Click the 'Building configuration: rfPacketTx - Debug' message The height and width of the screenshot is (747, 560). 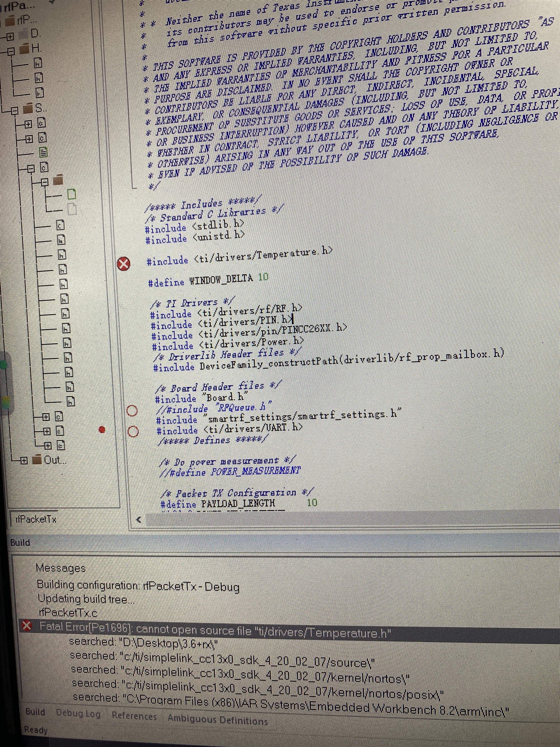pos(138,586)
